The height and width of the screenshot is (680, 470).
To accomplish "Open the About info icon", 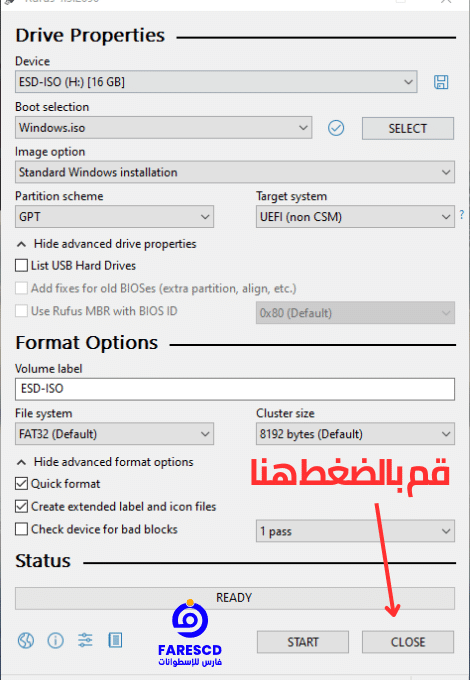I will pyautogui.click(x=55, y=640).
